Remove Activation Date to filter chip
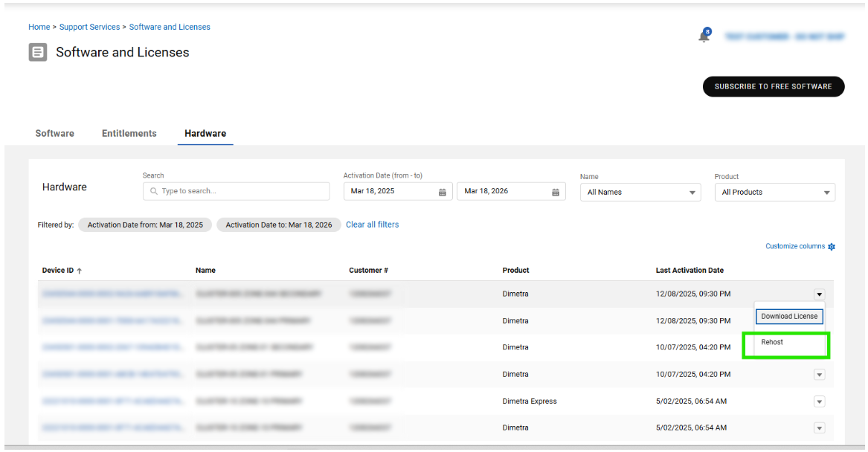This screenshot has height=452, width=868. (278, 225)
